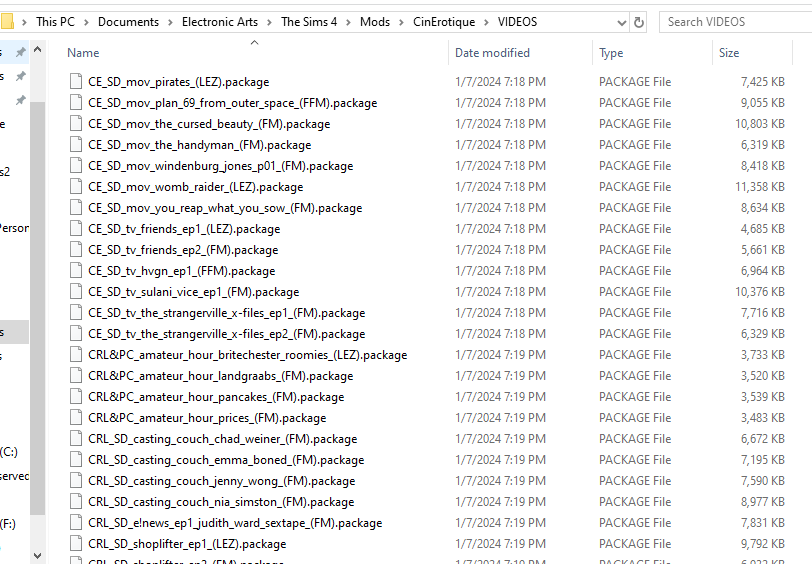Expand the chevron before This PC breadcrumb
812x572 pixels.
[24, 22]
